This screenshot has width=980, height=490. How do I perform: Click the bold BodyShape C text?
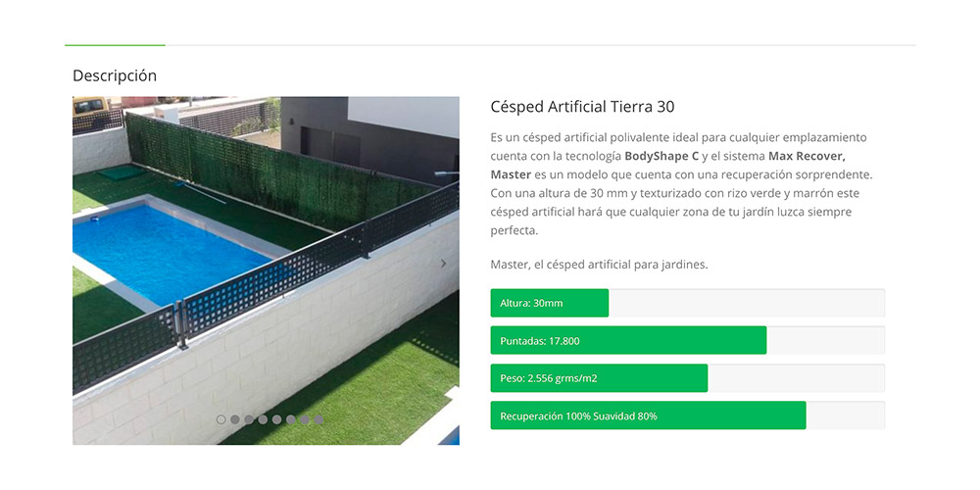[661, 156]
